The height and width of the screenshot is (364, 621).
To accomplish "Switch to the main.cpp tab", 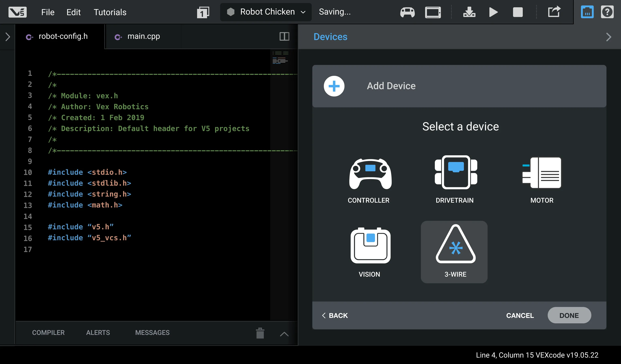I will [x=143, y=36].
